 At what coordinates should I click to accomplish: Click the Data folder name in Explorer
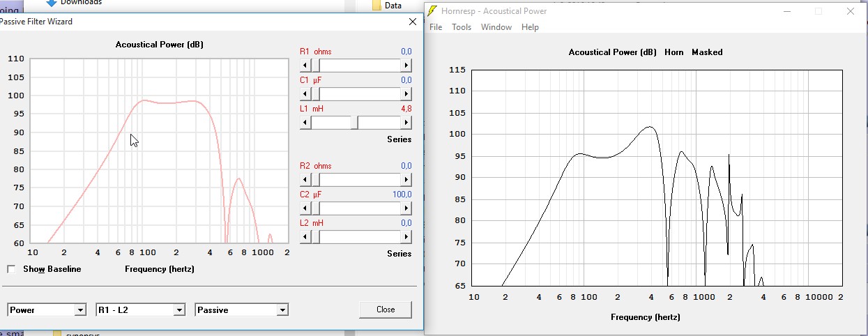(x=393, y=5)
